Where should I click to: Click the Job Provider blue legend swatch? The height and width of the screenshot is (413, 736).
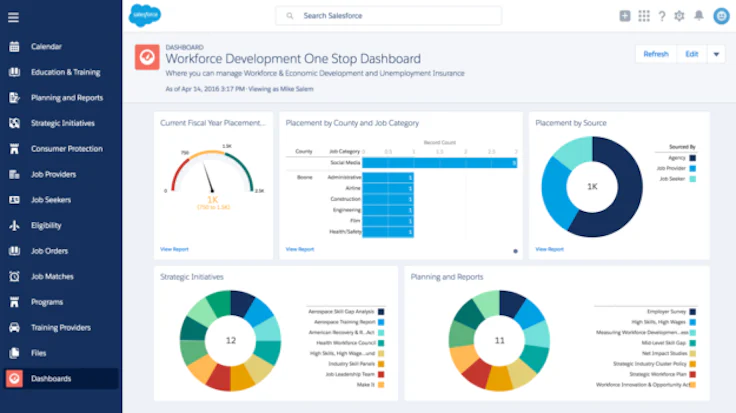tap(692, 168)
